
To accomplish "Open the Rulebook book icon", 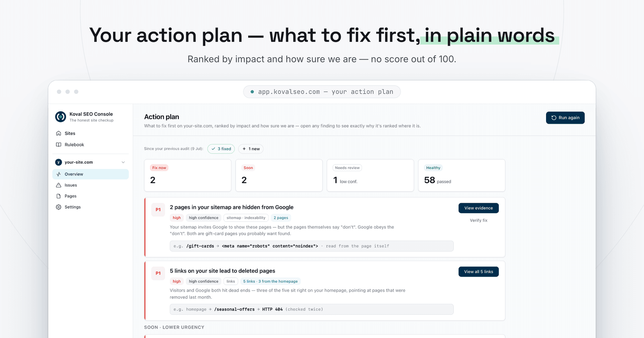I will click(59, 145).
